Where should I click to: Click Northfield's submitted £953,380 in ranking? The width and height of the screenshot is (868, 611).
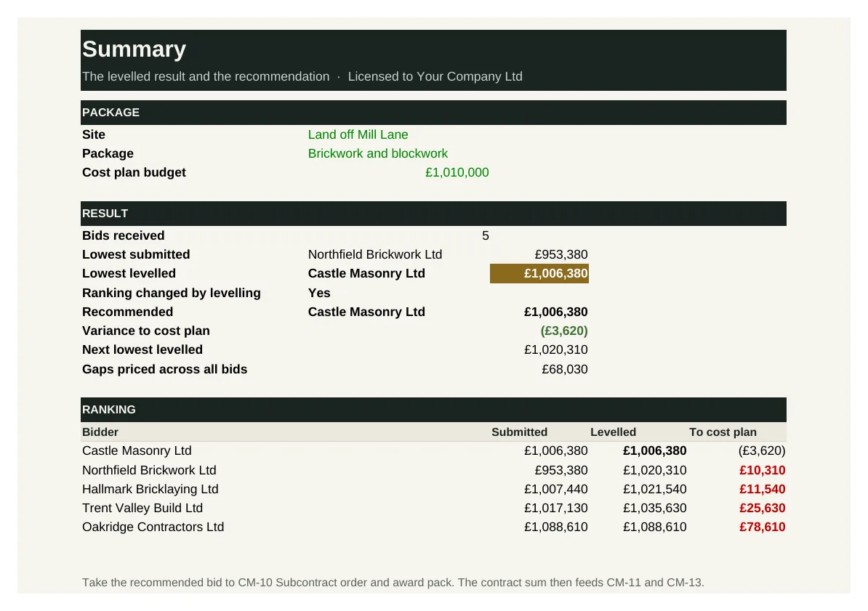pyautogui.click(x=560, y=470)
